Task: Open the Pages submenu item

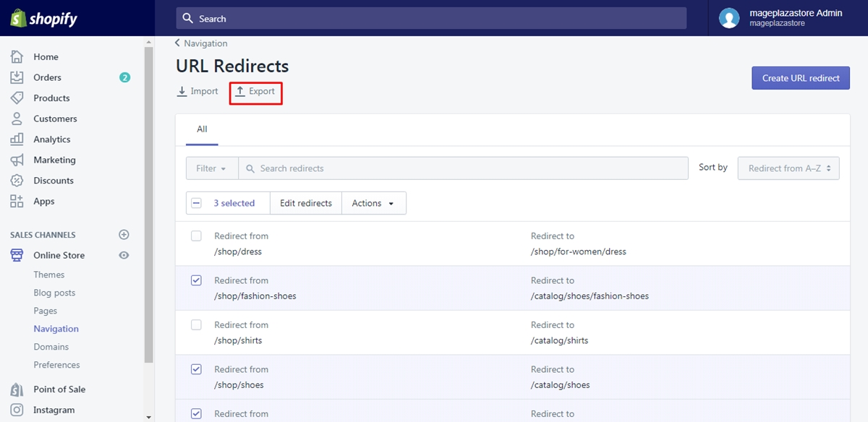Action: [46, 311]
